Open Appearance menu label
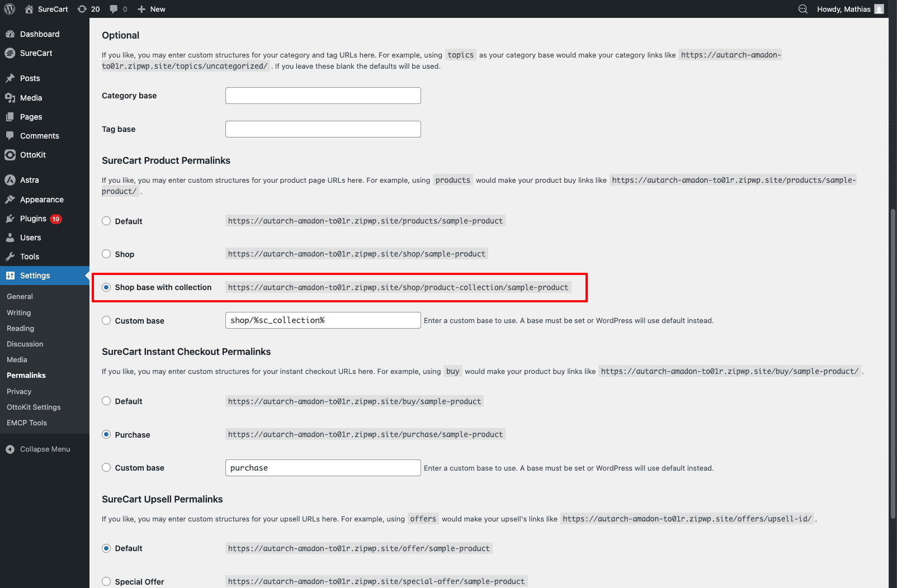 42,200
